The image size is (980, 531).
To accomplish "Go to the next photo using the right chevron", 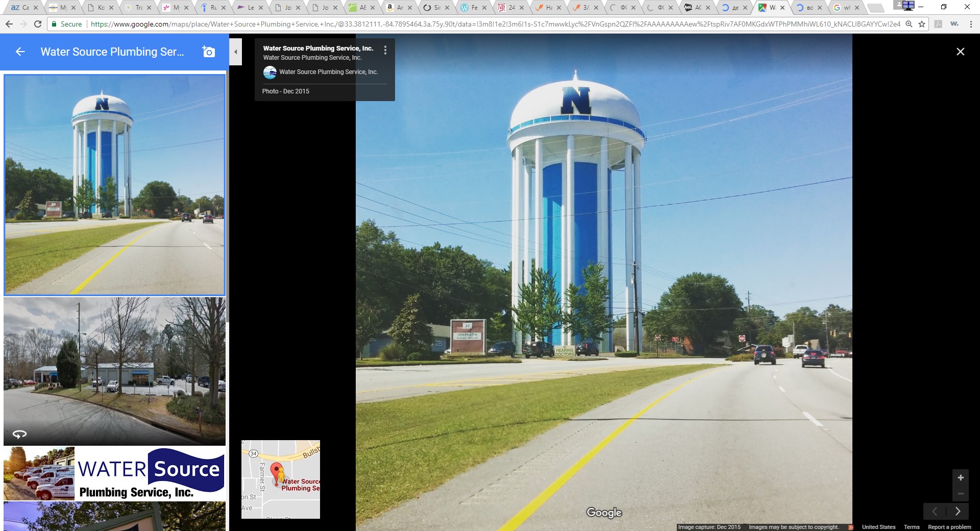I will pyautogui.click(x=958, y=511).
